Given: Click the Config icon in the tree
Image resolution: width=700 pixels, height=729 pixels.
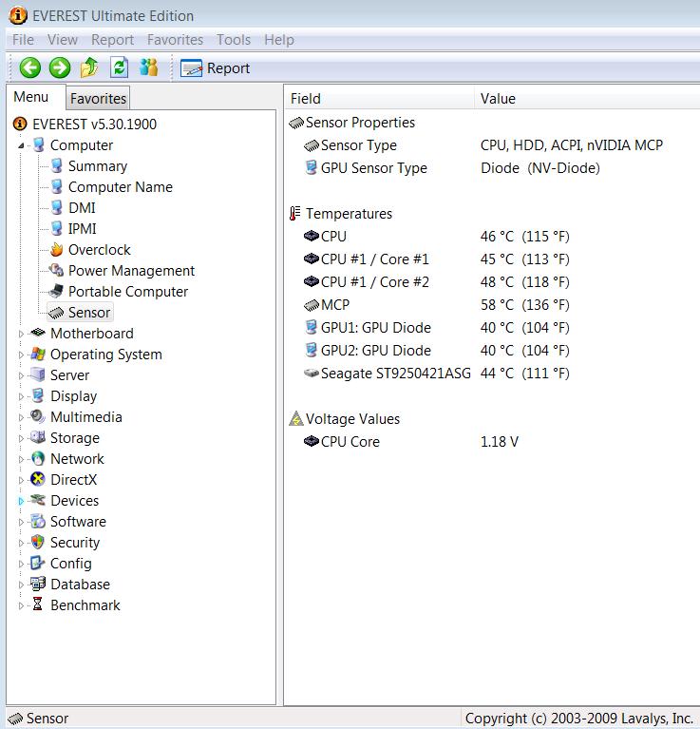Looking at the screenshot, I should click(38, 563).
